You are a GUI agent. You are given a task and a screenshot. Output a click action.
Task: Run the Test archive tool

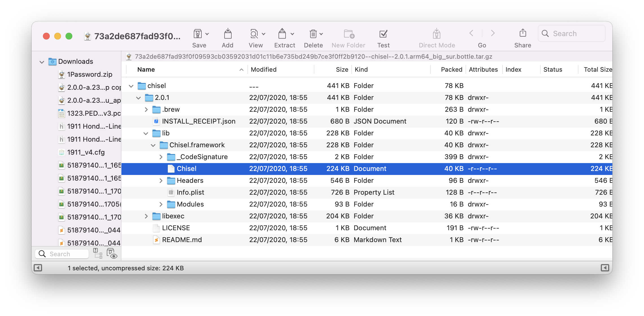(383, 34)
